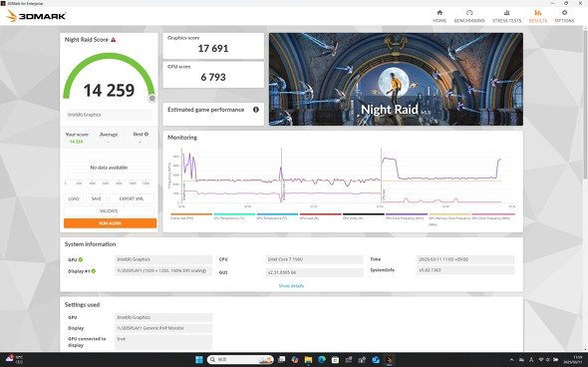Click the CPU Clock Frequency purple legend swatch
The width and height of the screenshot is (588, 367).
[x=407, y=214]
